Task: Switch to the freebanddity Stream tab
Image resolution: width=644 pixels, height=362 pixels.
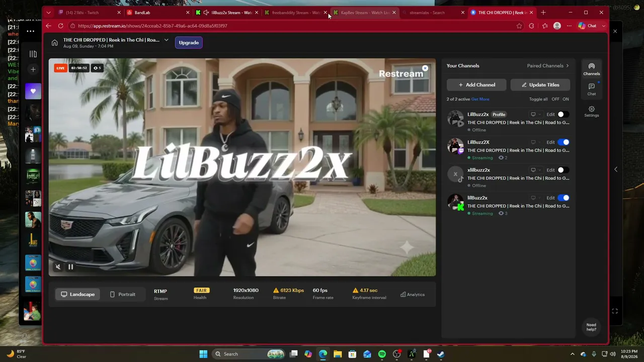Action: coord(296,13)
